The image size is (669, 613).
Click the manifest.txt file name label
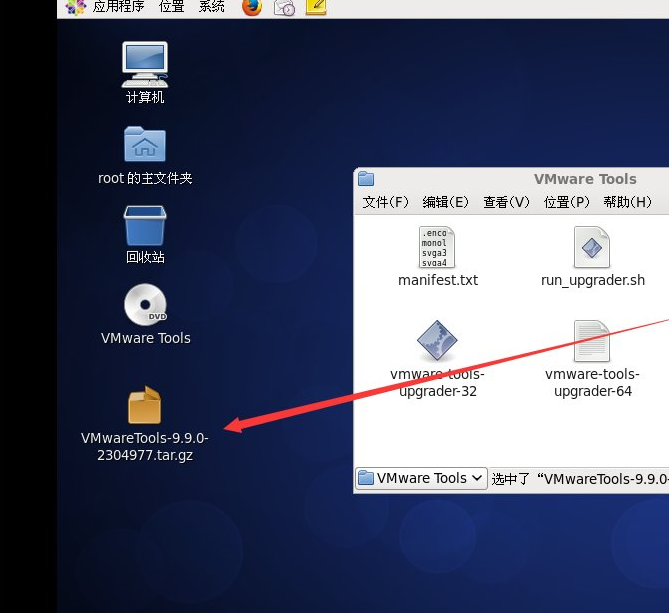438,280
